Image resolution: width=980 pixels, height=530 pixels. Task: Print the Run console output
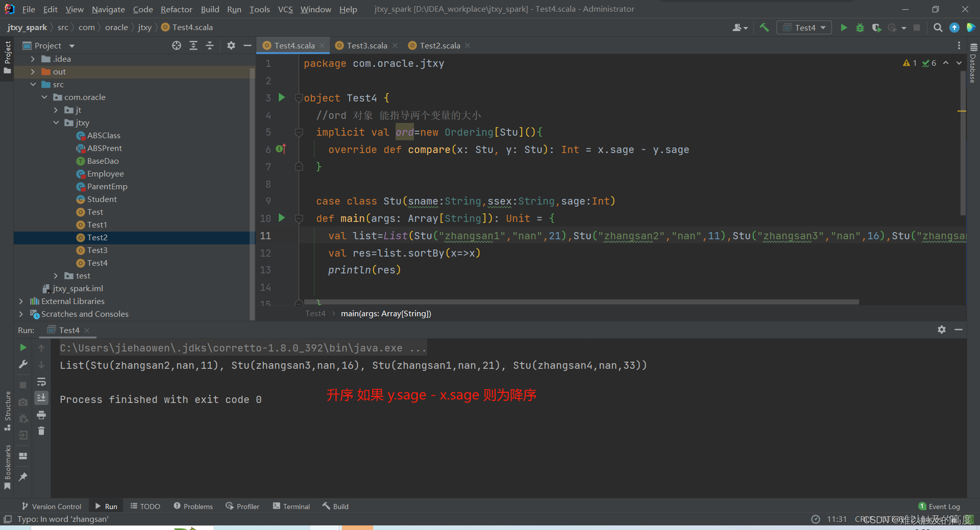(41, 415)
